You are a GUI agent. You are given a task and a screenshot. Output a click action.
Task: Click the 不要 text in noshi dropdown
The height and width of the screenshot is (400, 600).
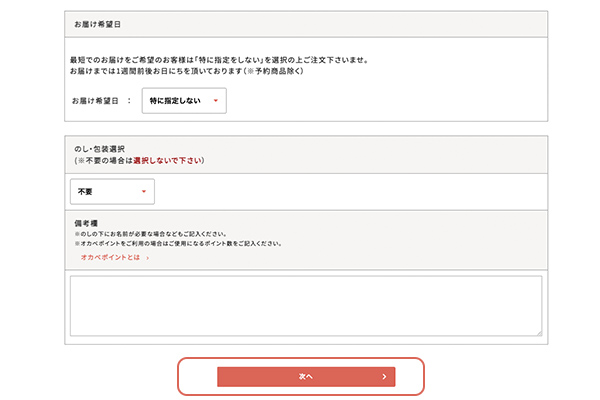click(88, 191)
